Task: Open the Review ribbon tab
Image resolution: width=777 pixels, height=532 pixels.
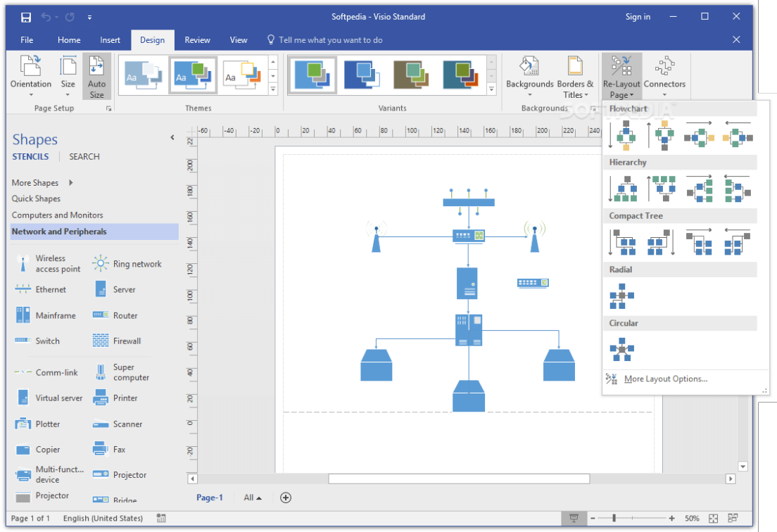Action: tap(197, 40)
